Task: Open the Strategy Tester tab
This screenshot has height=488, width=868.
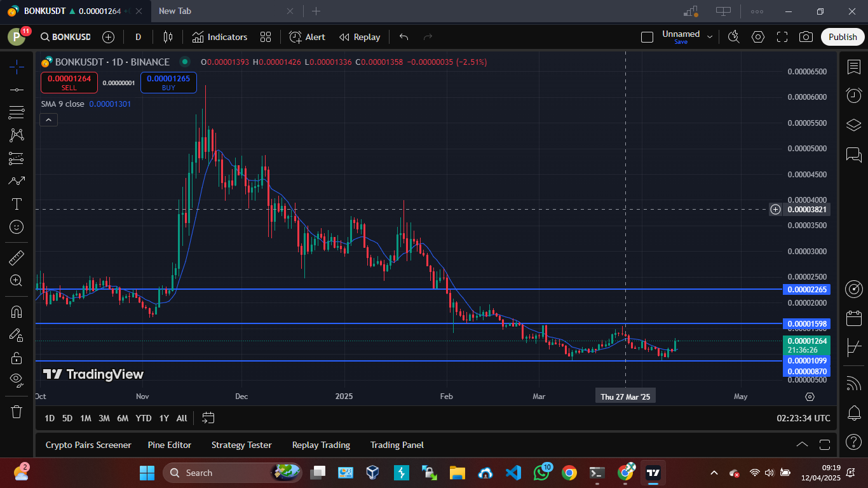Action: tap(241, 445)
